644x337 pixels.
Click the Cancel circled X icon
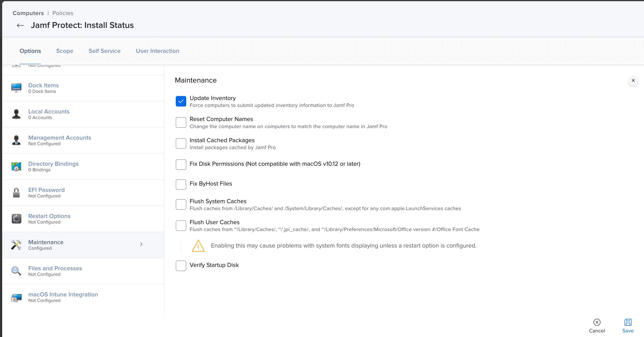tap(597, 322)
